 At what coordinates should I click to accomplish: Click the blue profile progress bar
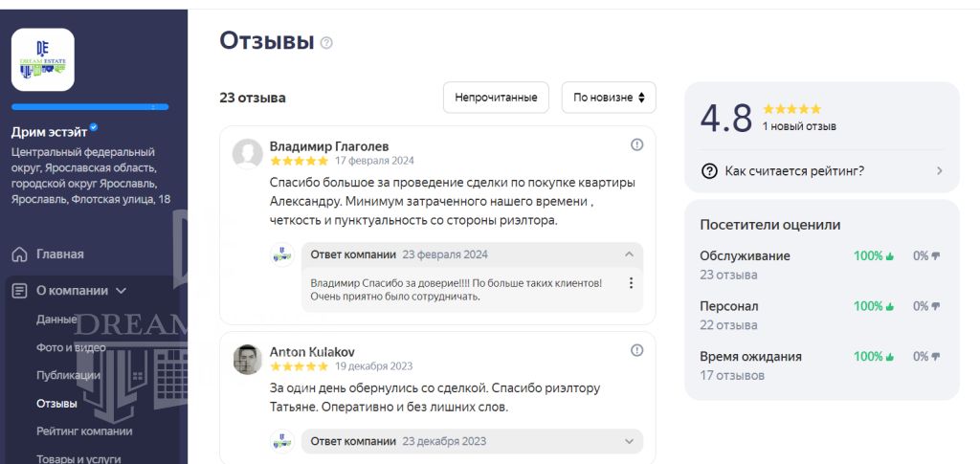(90, 107)
